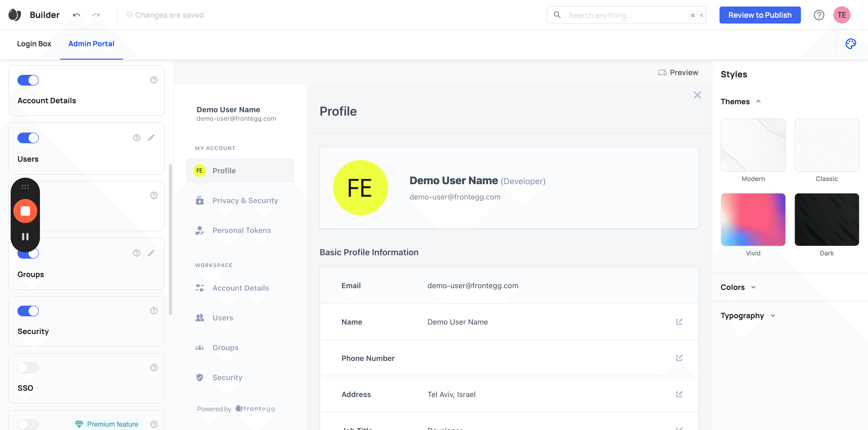Open the TE user avatar menu
This screenshot has height=430, width=868.
(x=842, y=15)
